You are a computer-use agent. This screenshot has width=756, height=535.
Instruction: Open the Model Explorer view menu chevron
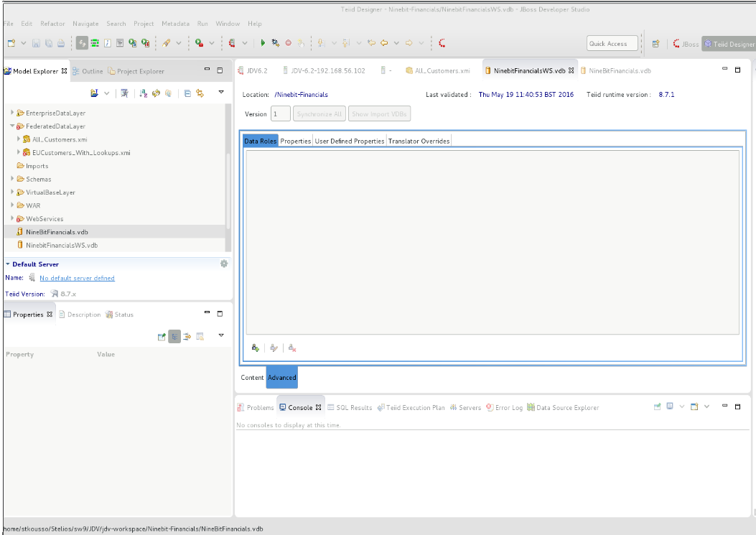tap(220, 93)
